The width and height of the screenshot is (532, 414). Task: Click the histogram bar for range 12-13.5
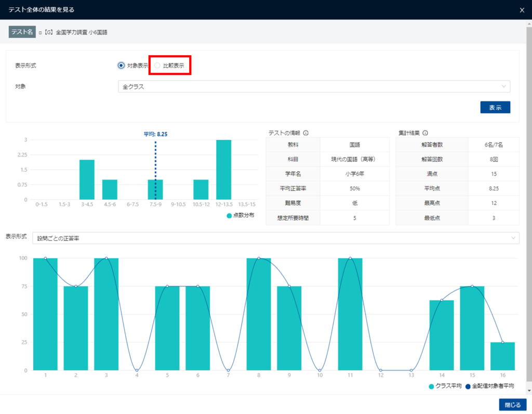(223, 170)
